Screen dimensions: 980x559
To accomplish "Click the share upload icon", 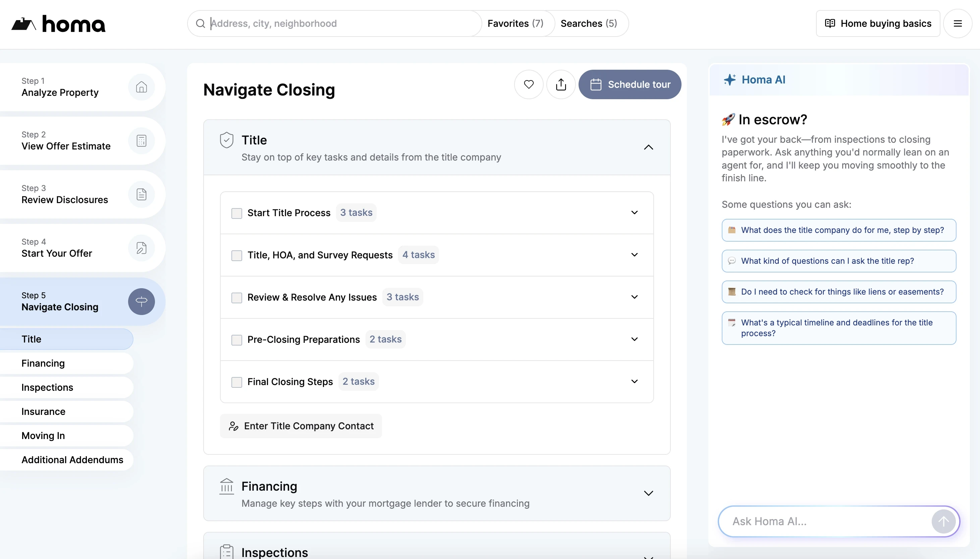I will 561,84.
